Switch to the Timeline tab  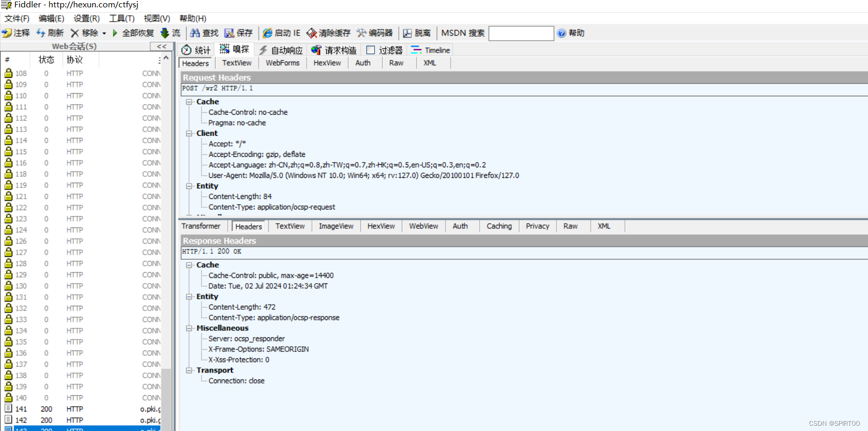coord(430,50)
